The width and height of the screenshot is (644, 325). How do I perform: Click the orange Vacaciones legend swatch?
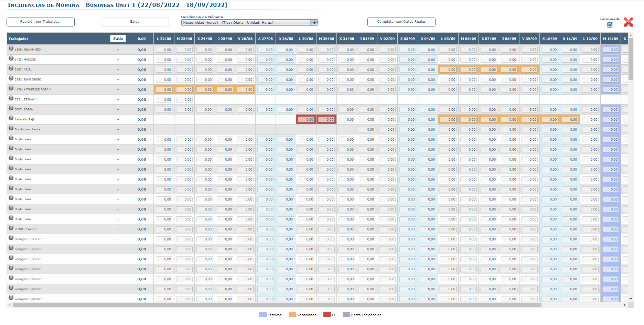pos(292,314)
